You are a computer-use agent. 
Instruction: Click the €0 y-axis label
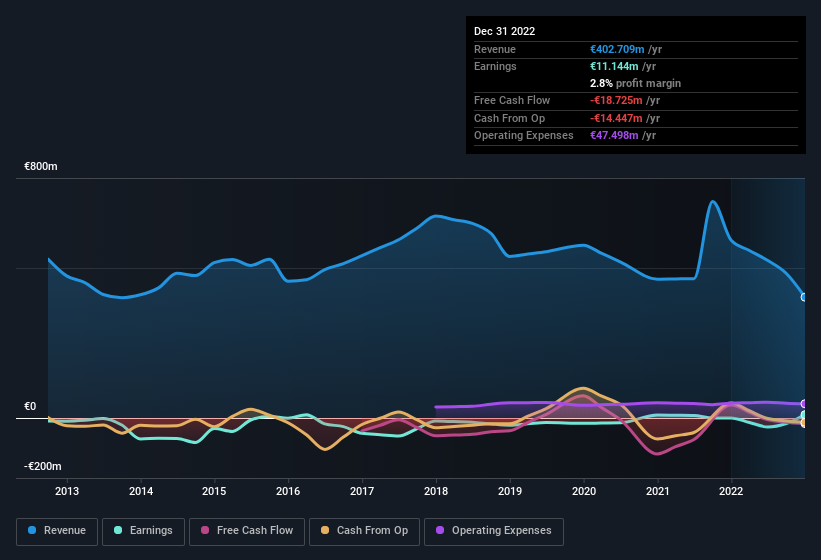pyautogui.click(x=30, y=407)
